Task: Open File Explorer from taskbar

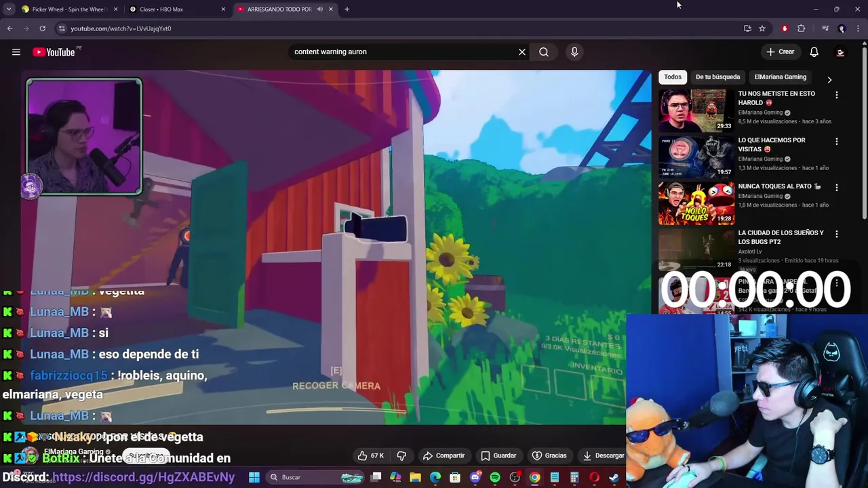Action: (x=415, y=477)
